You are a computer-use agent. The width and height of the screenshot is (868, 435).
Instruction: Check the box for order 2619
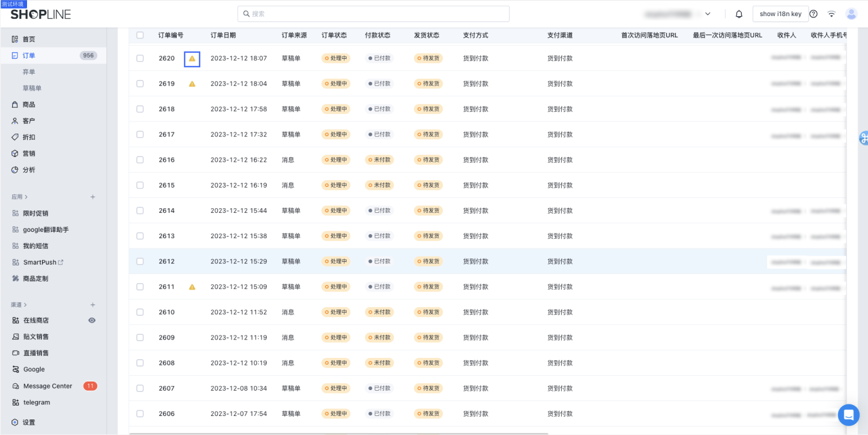click(140, 84)
